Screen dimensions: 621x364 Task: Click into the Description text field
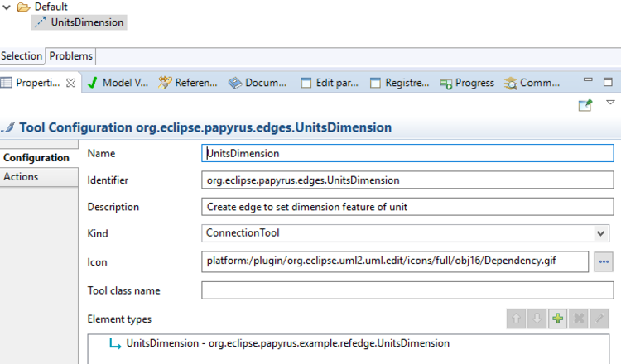pos(407,207)
